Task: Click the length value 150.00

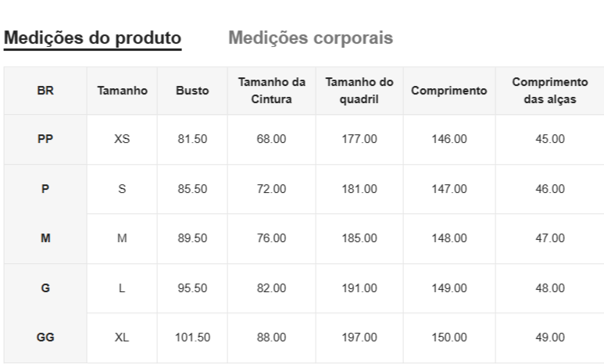Action: click(x=449, y=337)
